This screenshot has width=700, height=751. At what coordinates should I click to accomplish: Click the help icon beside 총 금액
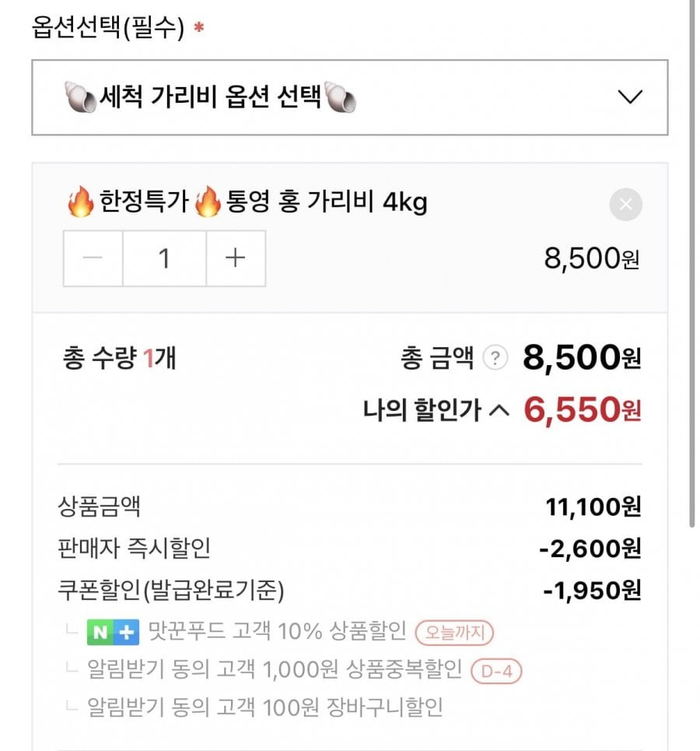point(495,359)
